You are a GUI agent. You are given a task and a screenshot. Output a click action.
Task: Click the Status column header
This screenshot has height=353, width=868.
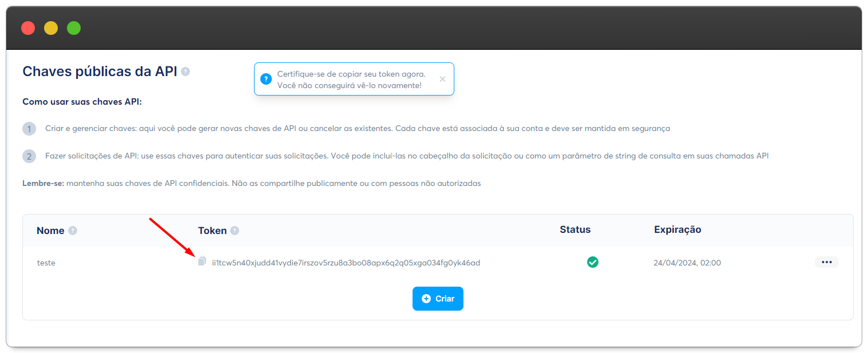point(575,229)
